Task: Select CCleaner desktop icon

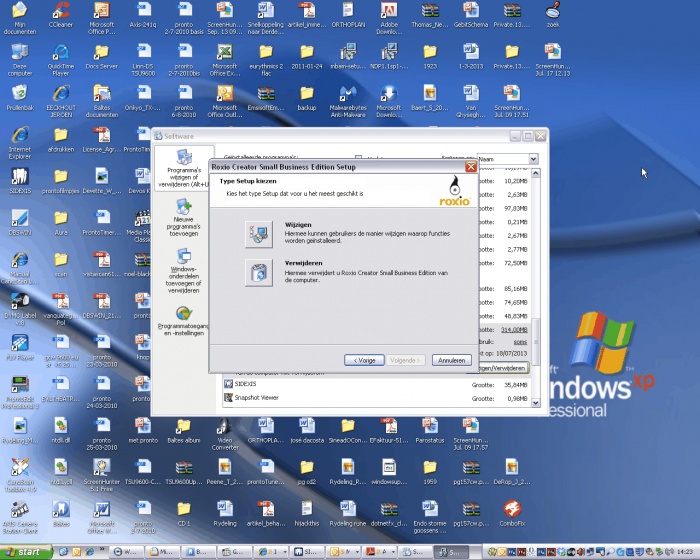Action: point(61,15)
